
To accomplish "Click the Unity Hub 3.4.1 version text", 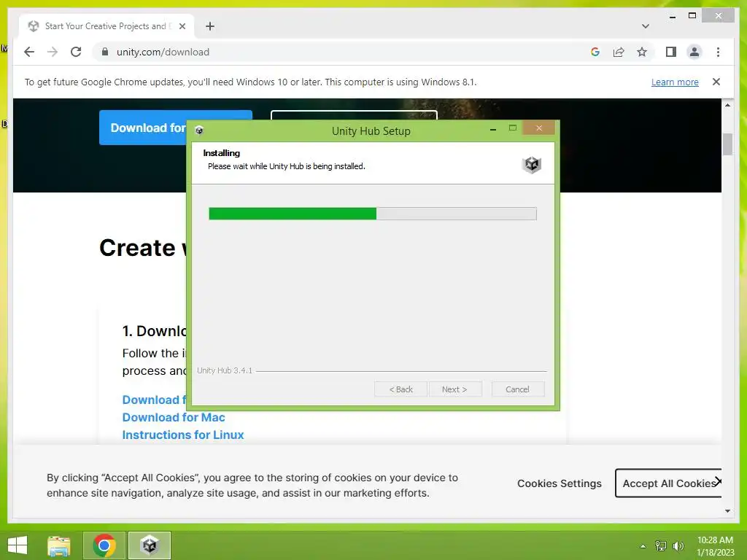I will [225, 370].
